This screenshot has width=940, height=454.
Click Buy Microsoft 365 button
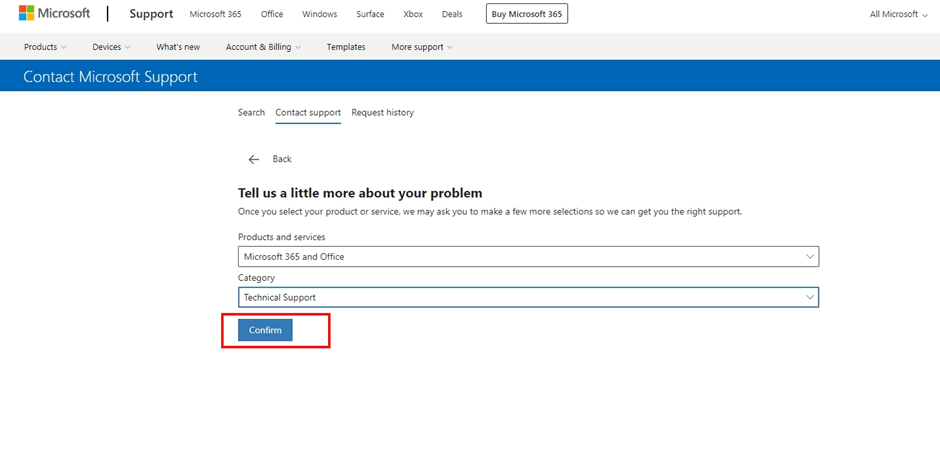pyautogui.click(x=527, y=14)
